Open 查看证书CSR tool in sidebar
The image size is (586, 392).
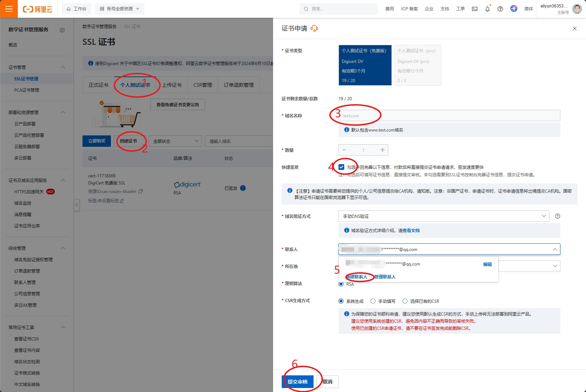click(x=27, y=339)
